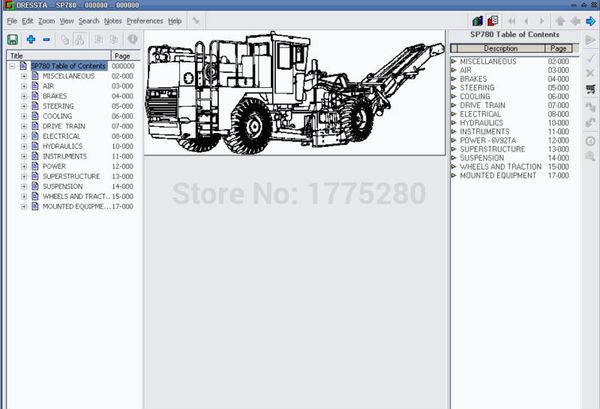Expand the COOLING tree node
Screen dimensions: 600x409
point(24,116)
